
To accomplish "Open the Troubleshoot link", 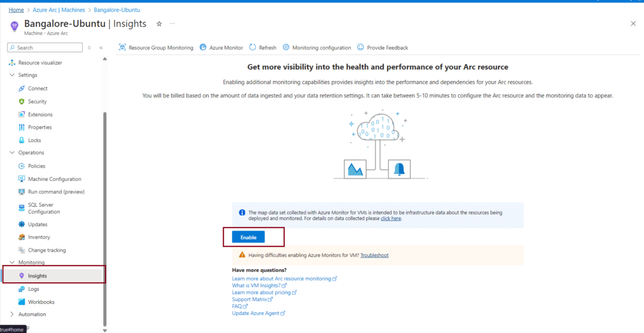I will click(x=374, y=255).
